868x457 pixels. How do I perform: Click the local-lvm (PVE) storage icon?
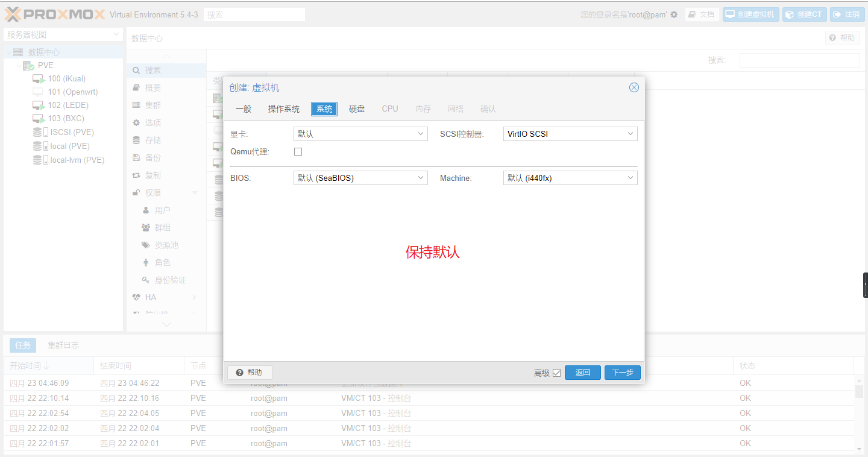click(40, 160)
